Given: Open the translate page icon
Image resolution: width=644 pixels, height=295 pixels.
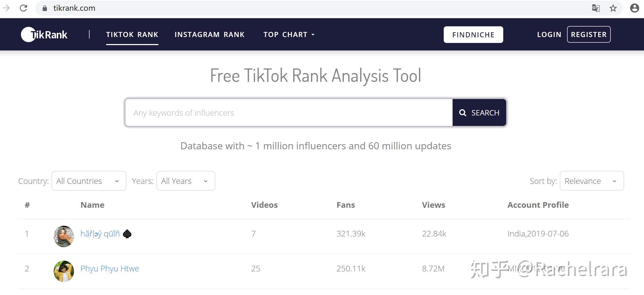Looking at the screenshot, I should pos(596,8).
